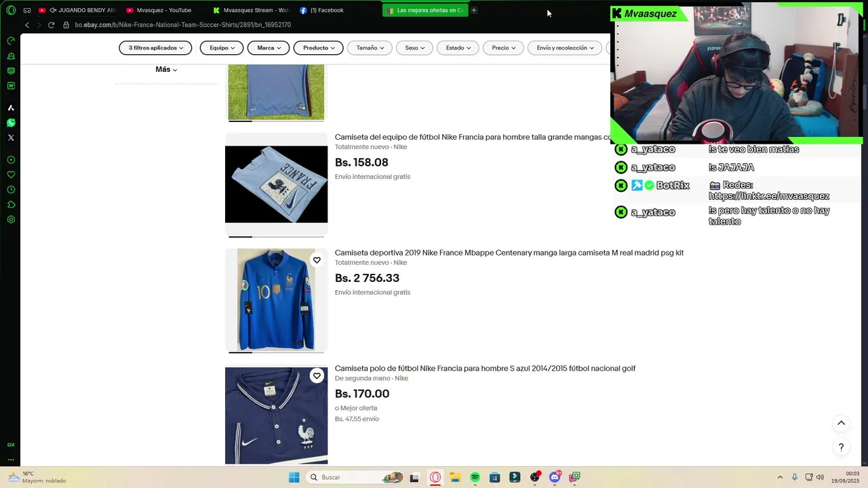Open the Producto filter dropdown
868x488 pixels.
[x=319, y=48]
